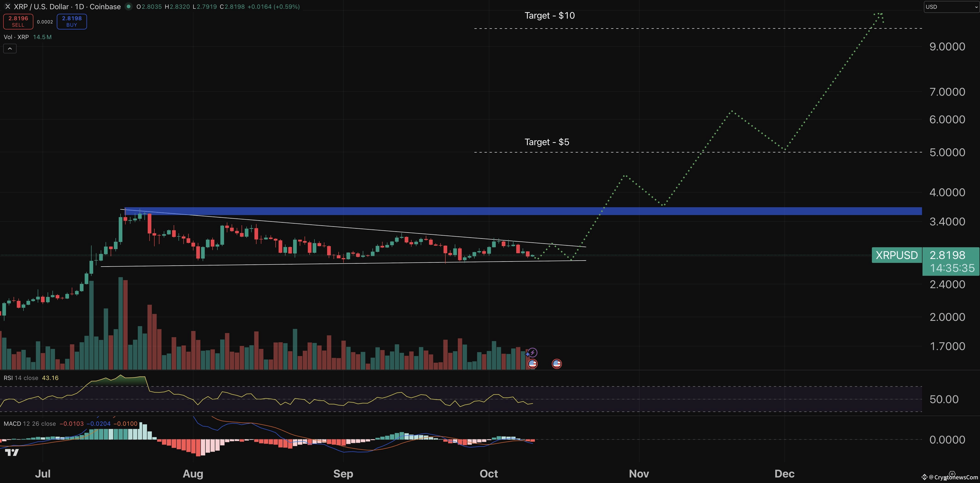This screenshot has width=980, height=483.
Task: Click the green market status dot
Action: (x=129, y=6)
